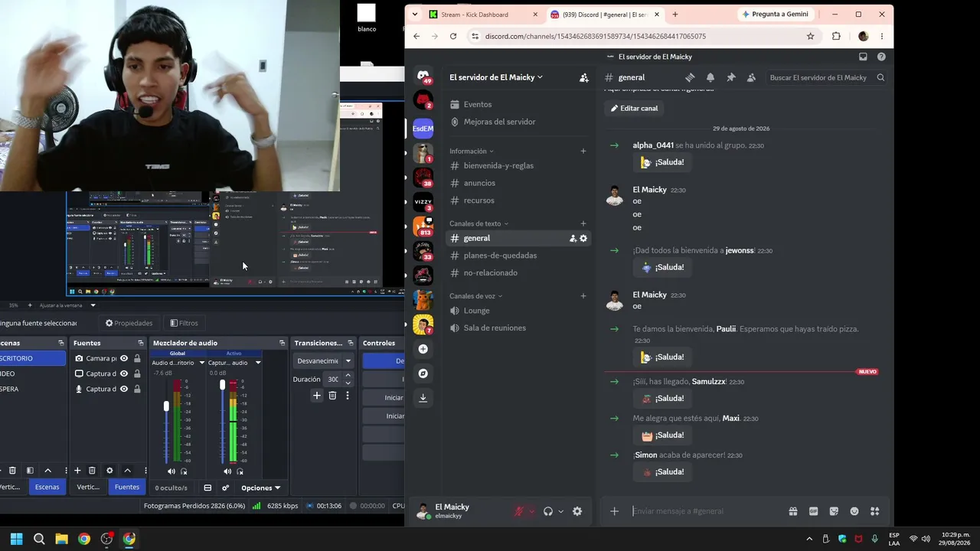Switch to the Escenas tab in OBS
Viewport: 980px width, 551px height.
click(x=47, y=487)
